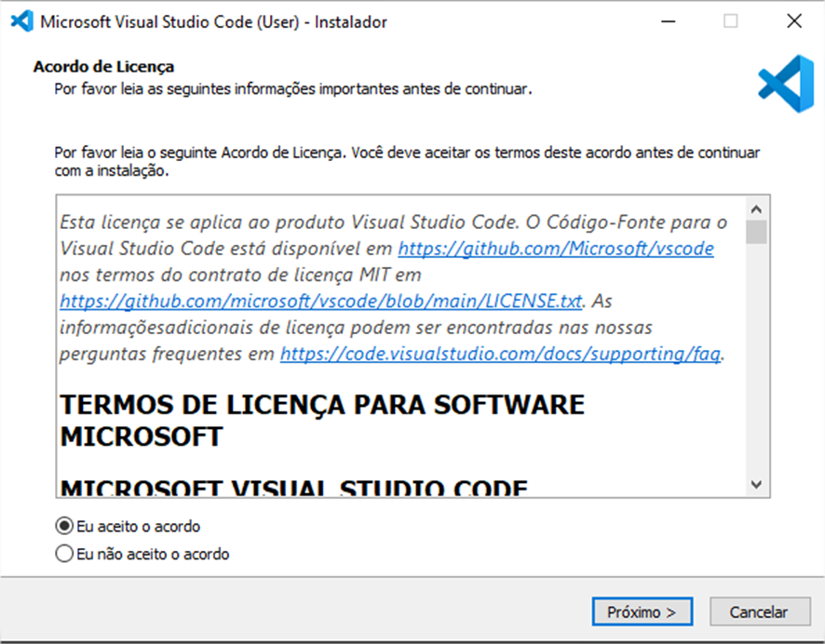Open the LICENSE.txt link on GitHub
Image resolution: width=825 pixels, height=644 pixels.
pos(321,301)
